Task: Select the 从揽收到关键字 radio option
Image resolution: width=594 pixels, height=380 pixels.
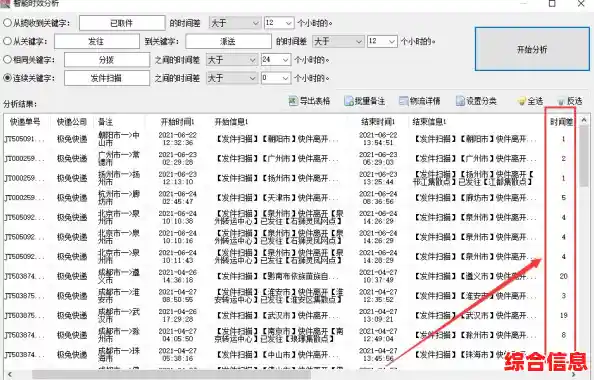Action: (x=7, y=23)
